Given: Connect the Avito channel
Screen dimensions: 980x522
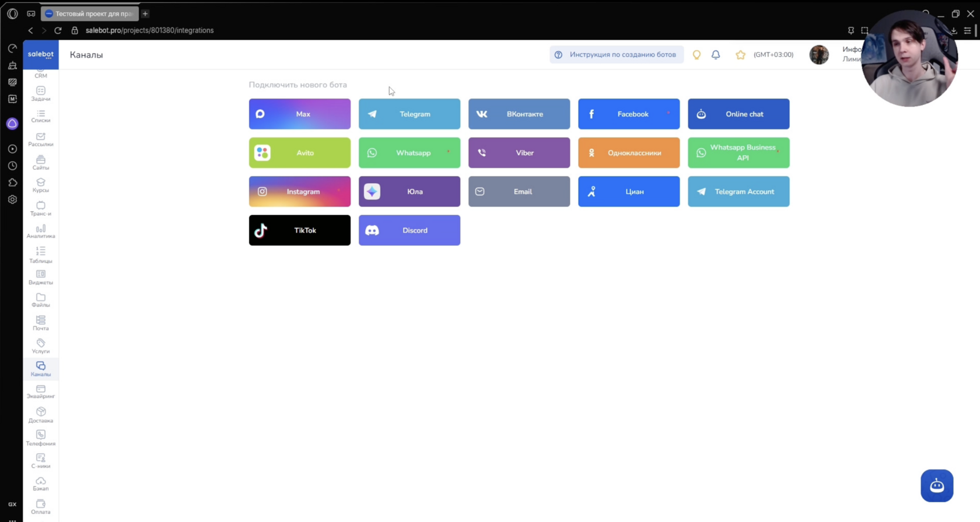Looking at the screenshot, I should [300, 153].
